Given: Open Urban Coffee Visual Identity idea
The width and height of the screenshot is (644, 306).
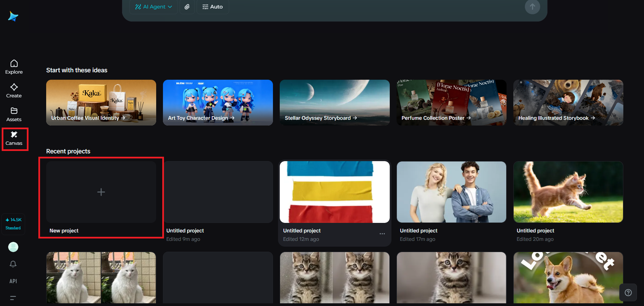Looking at the screenshot, I should 101,102.
